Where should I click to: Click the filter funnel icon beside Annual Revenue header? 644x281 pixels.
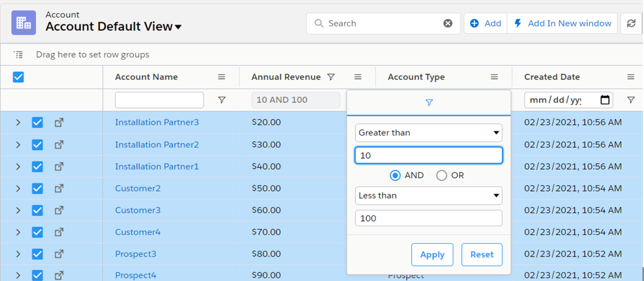tap(331, 77)
